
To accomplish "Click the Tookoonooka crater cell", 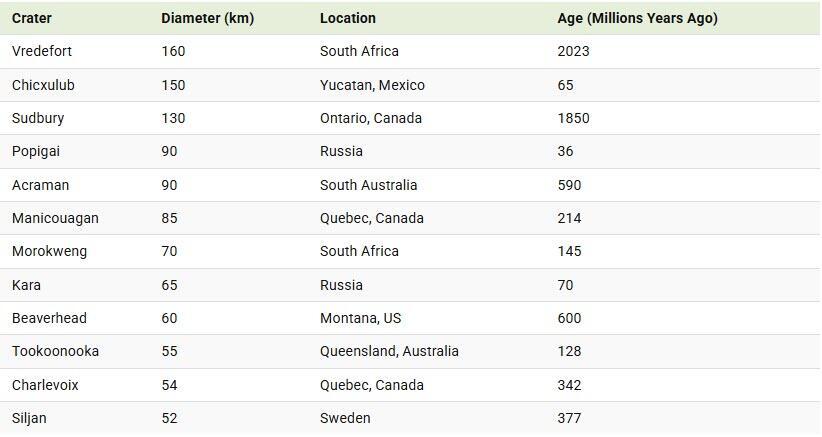I will click(55, 351).
